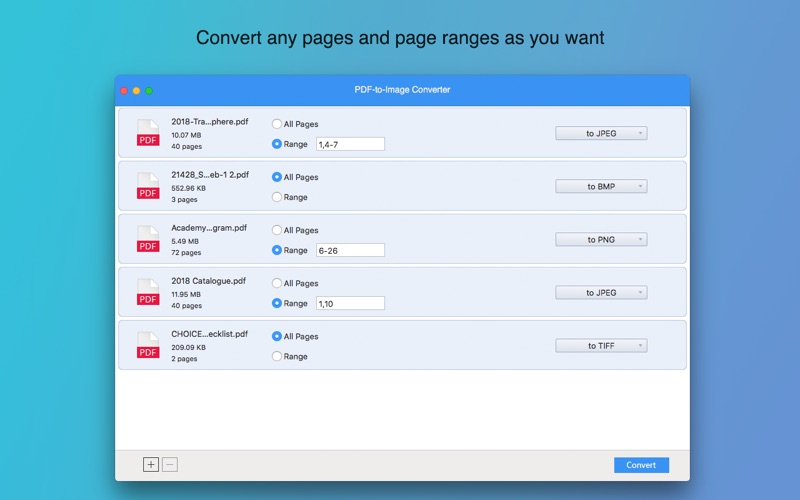
Task: Select All Pages for Academy...gram.pdf
Action: click(277, 230)
